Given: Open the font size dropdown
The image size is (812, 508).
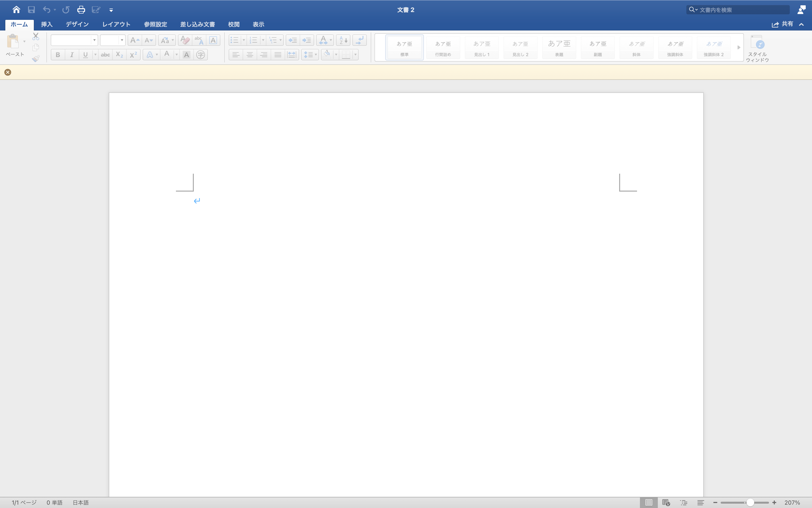Looking at the screenshot, I should tap(122, 40).
